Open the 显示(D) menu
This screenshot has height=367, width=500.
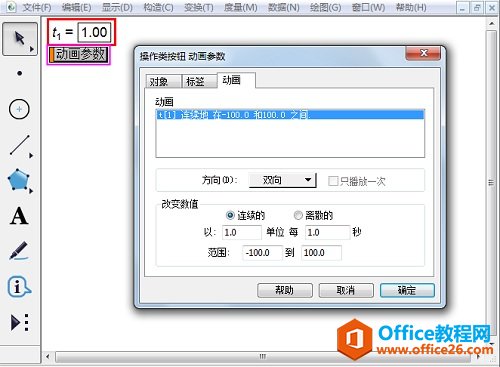117,7
